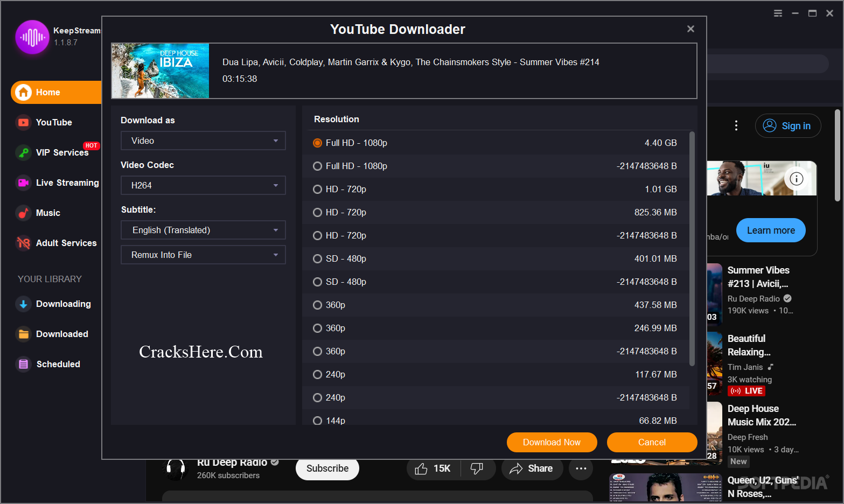The height and width of the screenshot is (504, 844).
Task: Click the info icon on the ad banner
Action: (796, 179)
